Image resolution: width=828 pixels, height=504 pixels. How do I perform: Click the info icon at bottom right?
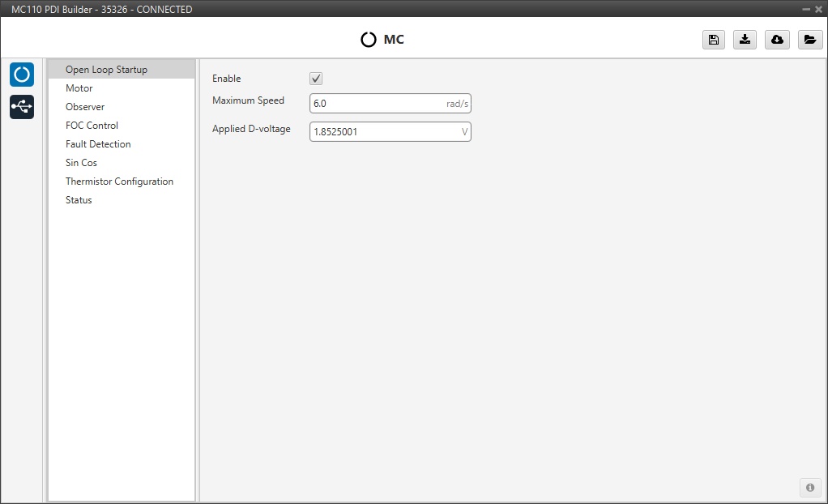pos(809,487)
